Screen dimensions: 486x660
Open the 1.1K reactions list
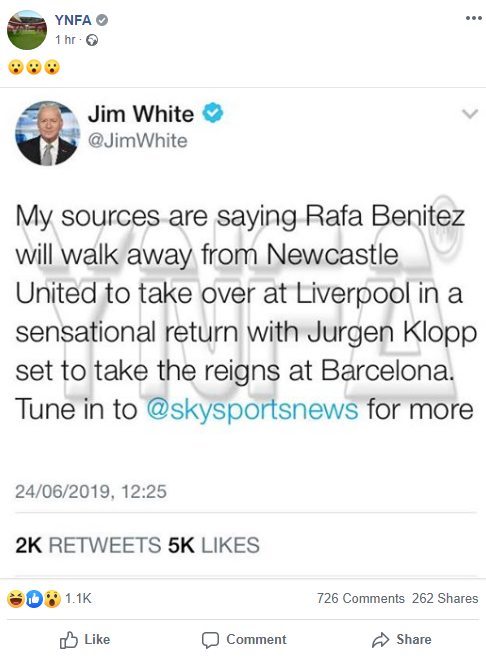[78, 599]
